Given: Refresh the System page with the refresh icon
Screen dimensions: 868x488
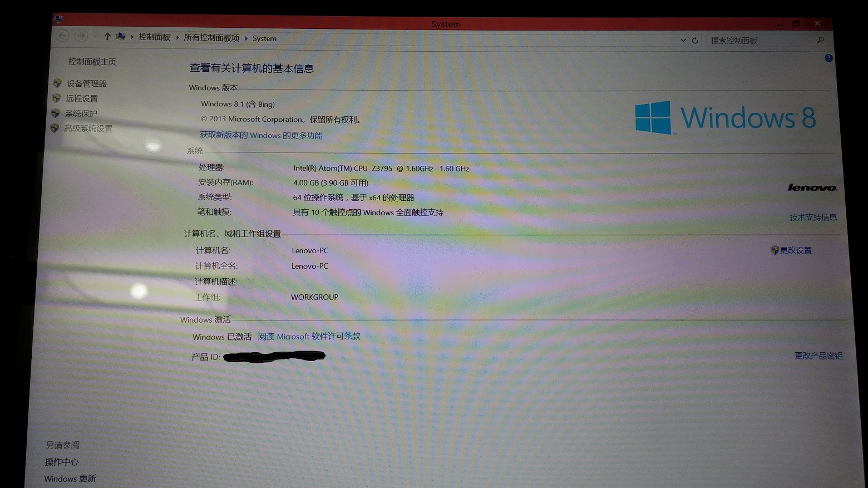Looking at the screenshot, I should tap(695, 40).
